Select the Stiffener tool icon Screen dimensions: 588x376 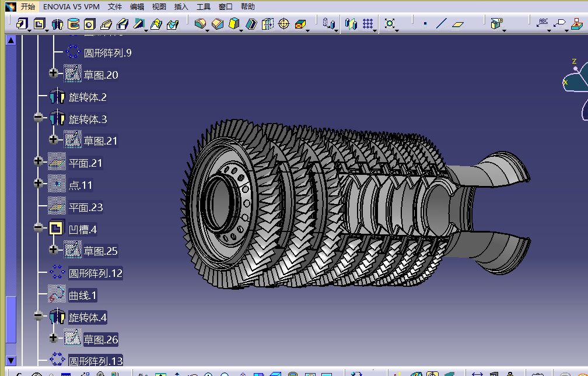coord(139,24)
